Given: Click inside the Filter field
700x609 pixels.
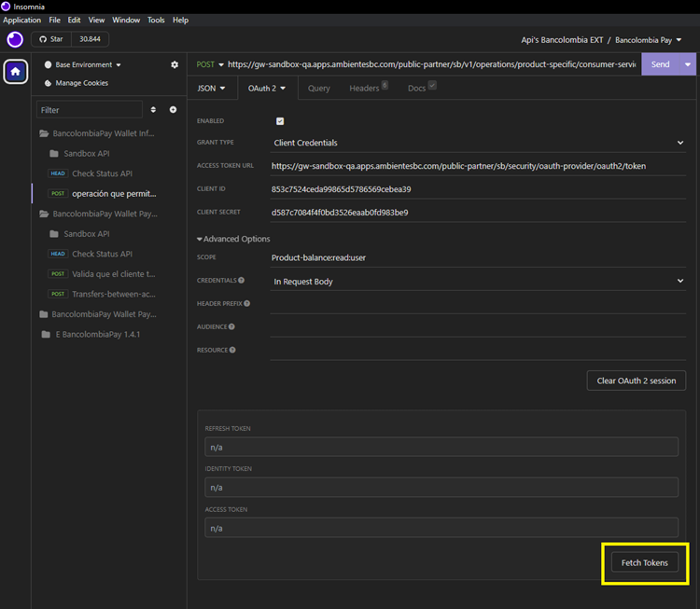Looking at the screenshot, I should click(90, 110).
